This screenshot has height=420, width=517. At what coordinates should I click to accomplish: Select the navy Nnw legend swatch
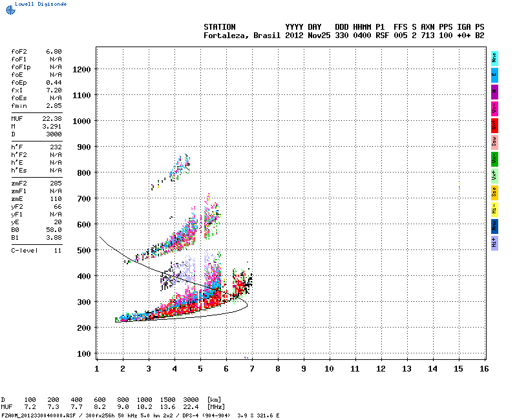pyautogui.click(x=494, y=227)
